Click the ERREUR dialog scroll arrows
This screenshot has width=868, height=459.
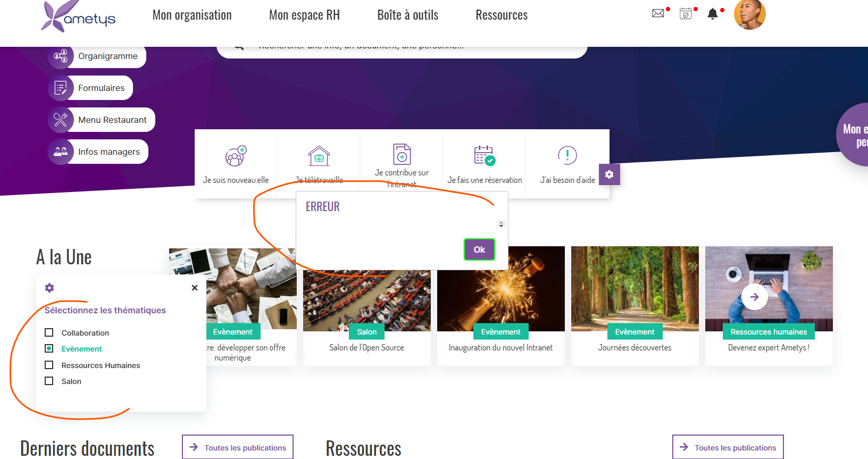point(501,224)
